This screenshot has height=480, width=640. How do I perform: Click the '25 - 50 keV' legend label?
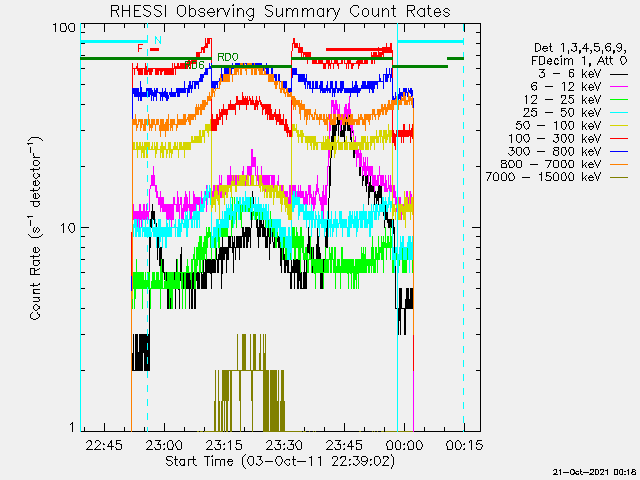[562, 113]
